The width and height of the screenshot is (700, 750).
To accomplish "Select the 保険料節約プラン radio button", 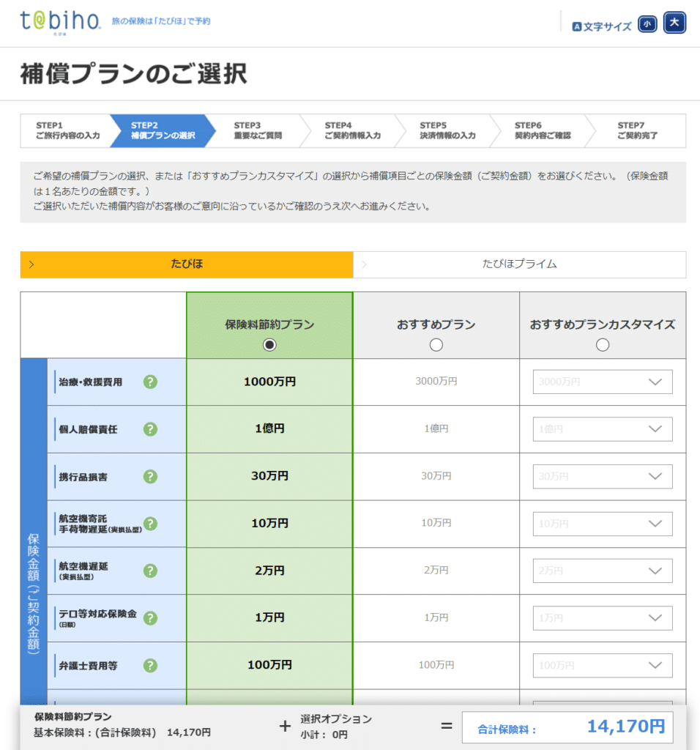I will [269, 345].
